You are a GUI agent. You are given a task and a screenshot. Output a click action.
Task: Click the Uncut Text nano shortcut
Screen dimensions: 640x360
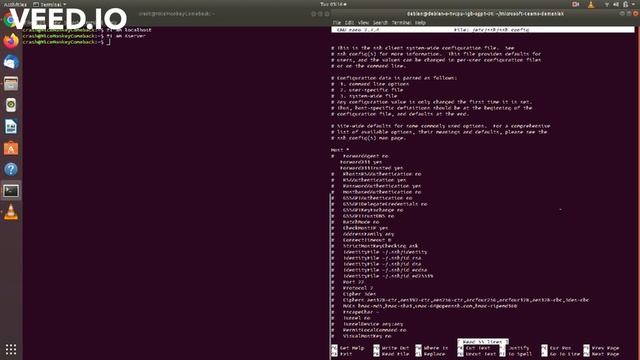click(477, 354)
